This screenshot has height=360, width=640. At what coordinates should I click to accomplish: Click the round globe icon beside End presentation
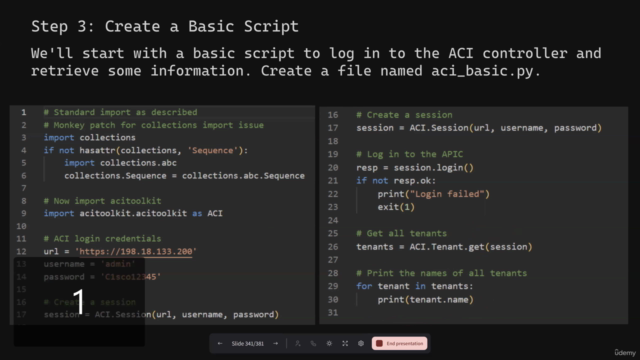point(361,344)
